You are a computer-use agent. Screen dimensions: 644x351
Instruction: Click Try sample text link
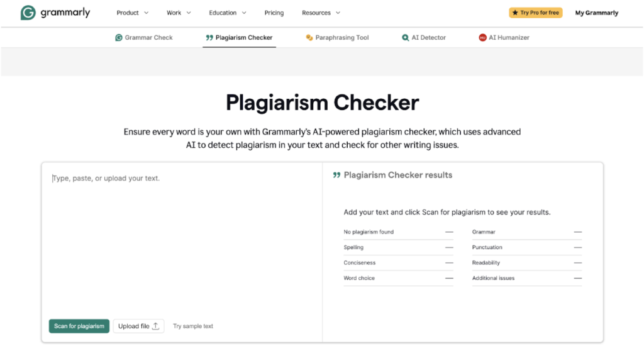(x=193, y=326)
